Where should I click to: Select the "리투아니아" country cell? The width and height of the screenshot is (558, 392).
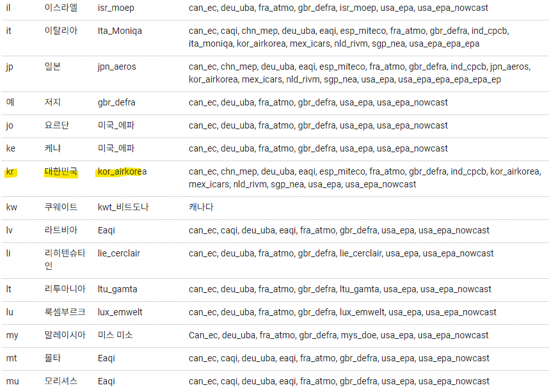65,289
